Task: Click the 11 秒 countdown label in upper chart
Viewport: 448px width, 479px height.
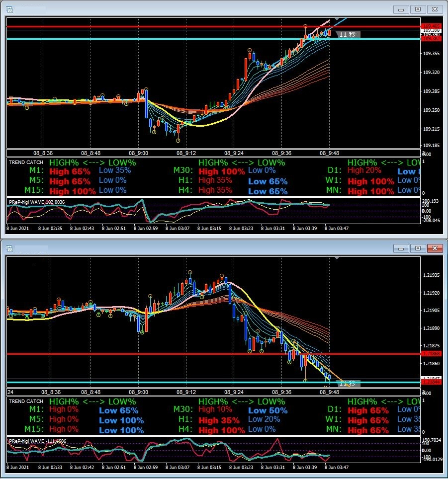Action: coord(348,34)
